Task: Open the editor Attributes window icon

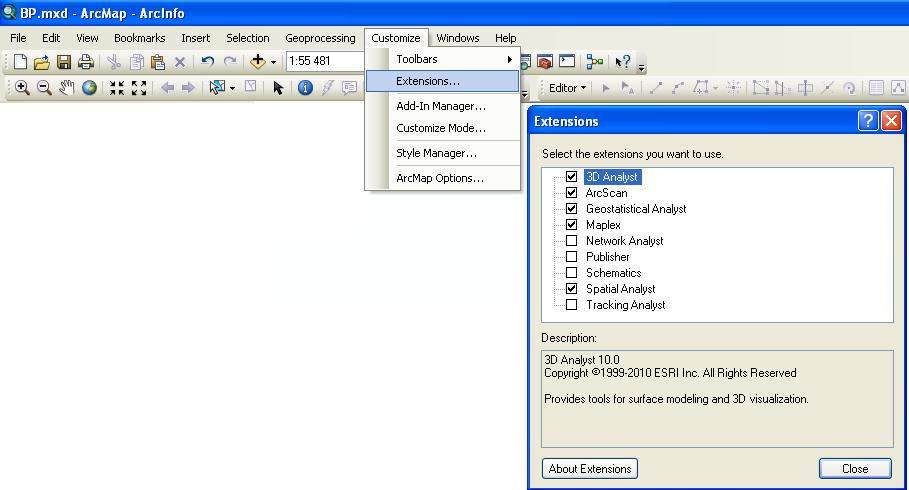Action: 876,88
